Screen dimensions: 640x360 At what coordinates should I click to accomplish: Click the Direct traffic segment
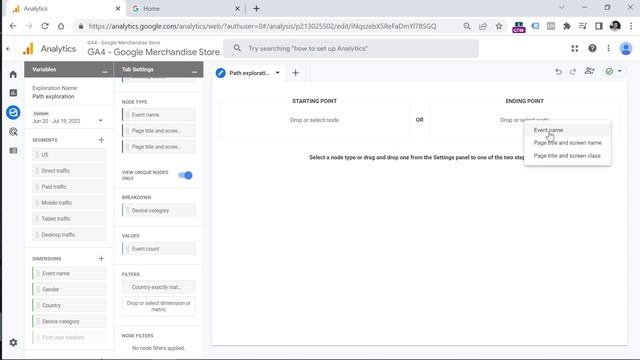pyautogui.click(x=69, y=171)
